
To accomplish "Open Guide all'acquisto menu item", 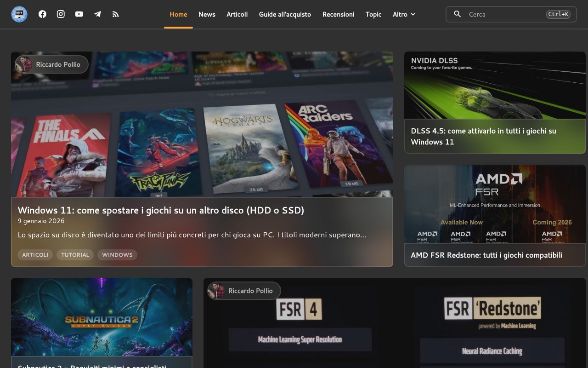I will tap(285, 14).
